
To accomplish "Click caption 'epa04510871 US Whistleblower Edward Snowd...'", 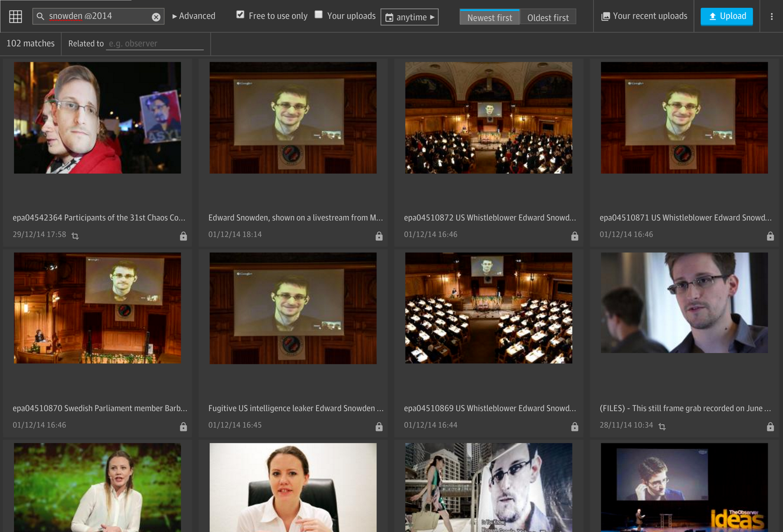I will coord(685,218).
